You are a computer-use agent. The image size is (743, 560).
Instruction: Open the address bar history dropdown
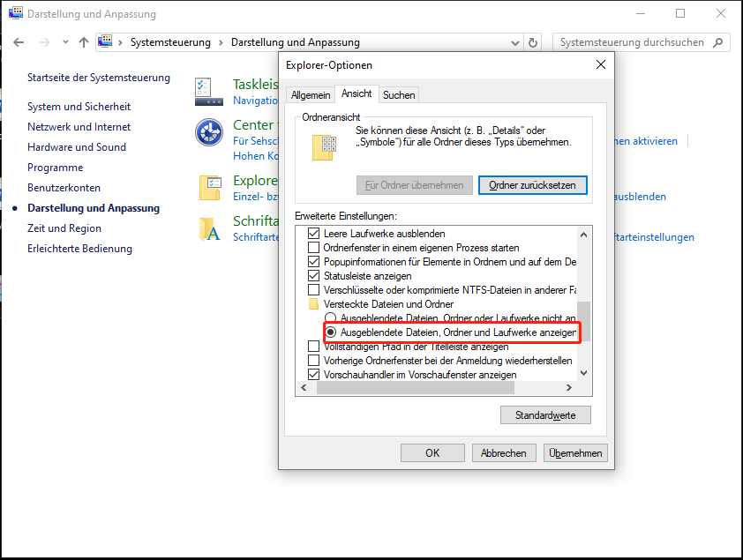pos(515,42)
